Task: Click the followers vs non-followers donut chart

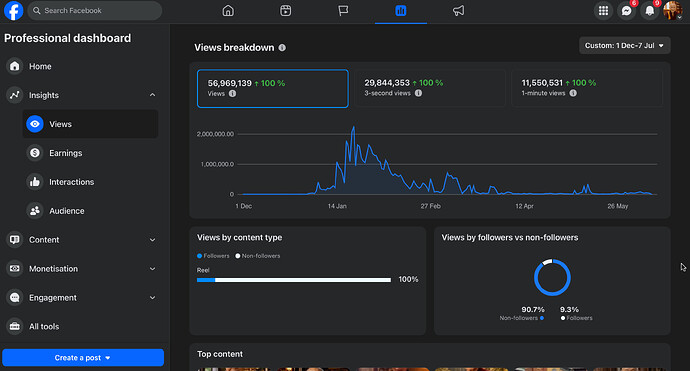Action: click(552, 277)
